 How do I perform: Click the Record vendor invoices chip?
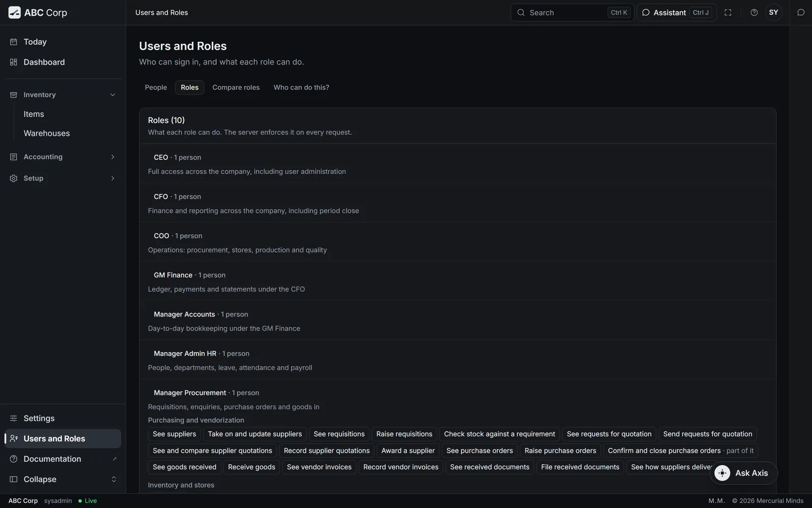click(401, 467)
